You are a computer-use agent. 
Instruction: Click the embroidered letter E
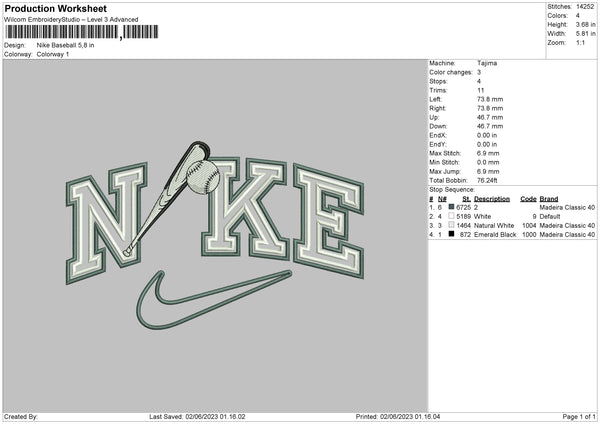point(329,221)
